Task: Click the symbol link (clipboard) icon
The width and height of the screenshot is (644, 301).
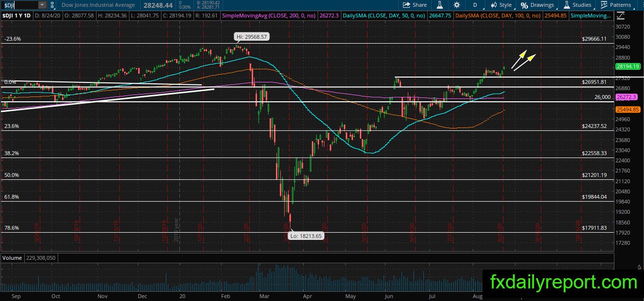Action: [x=53, y=5]
